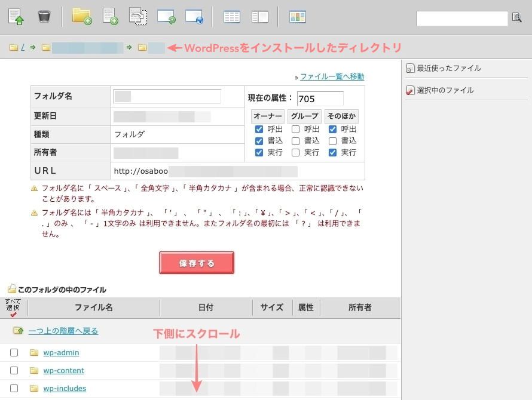Select the wp-content row checkbox
Image resolution: width=532 pixels, height=400 pixels.
tap(14, 371)
